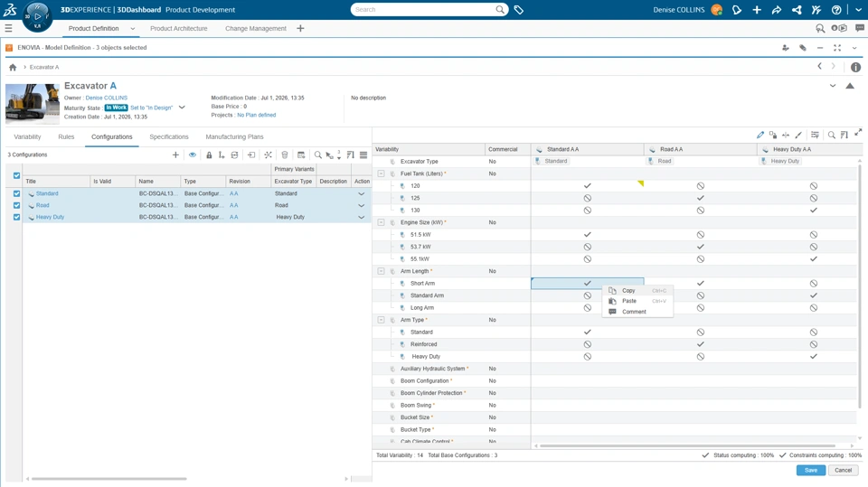The width and height of the screenshot is (868, 487).
Task: Click the filter rows icon in matrix toolbar
Action: pyautogui.click(x=815, y=135)
